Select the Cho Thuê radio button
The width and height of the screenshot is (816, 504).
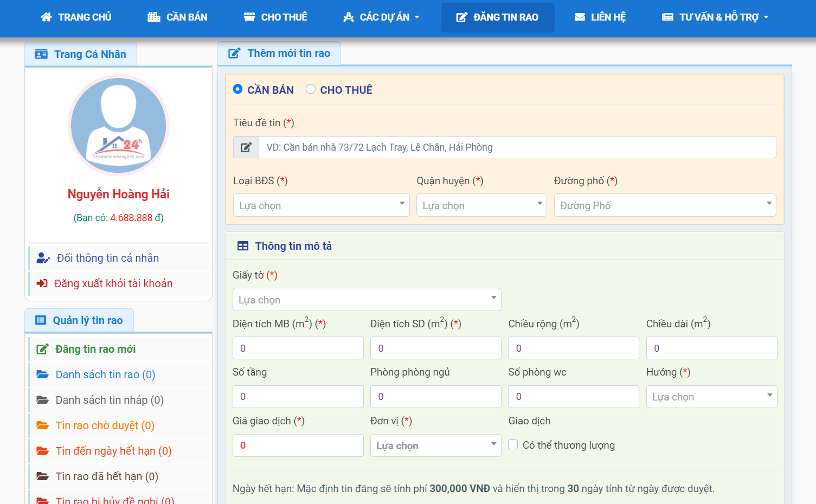311,89
